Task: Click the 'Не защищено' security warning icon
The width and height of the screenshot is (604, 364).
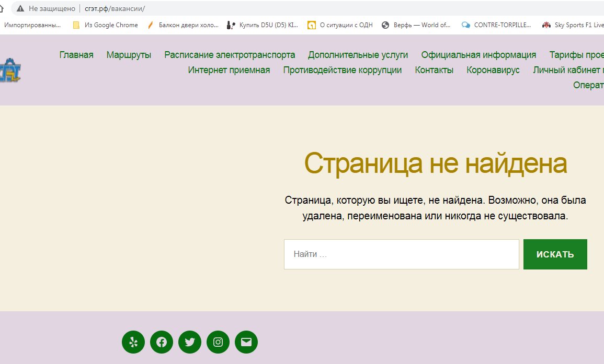Action: pos(20,8)
